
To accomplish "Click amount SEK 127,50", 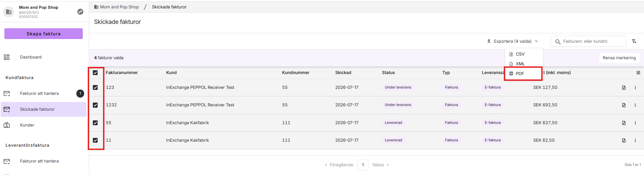I will point(545,87).
